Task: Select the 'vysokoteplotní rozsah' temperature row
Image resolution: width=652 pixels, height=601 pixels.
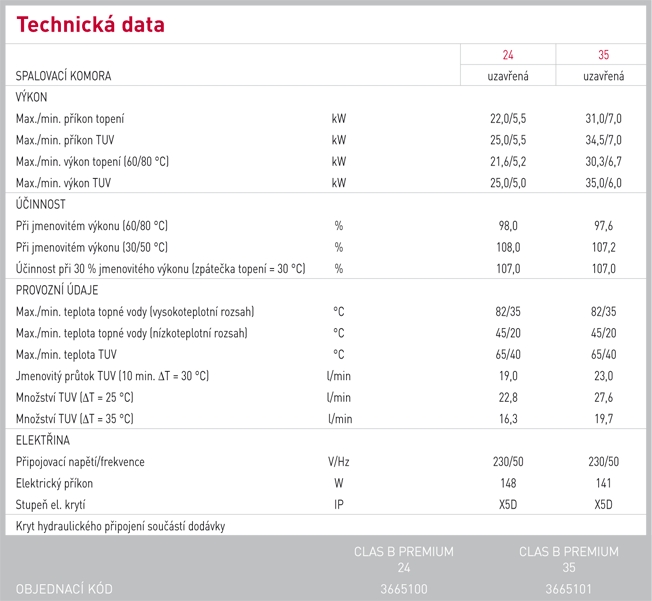Action: (326, 312)
